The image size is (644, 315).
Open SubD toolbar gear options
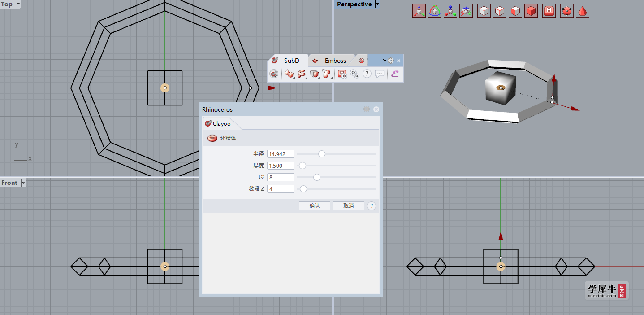pos(391,61)
